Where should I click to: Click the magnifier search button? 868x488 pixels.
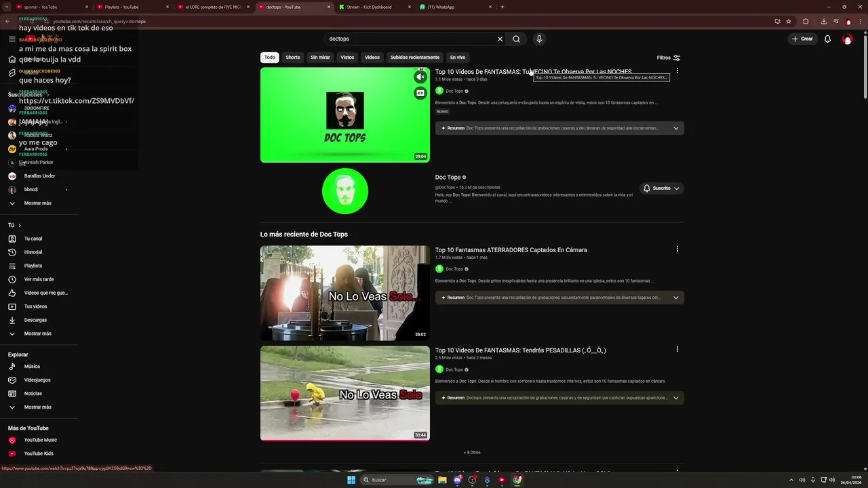coord(516,39)
